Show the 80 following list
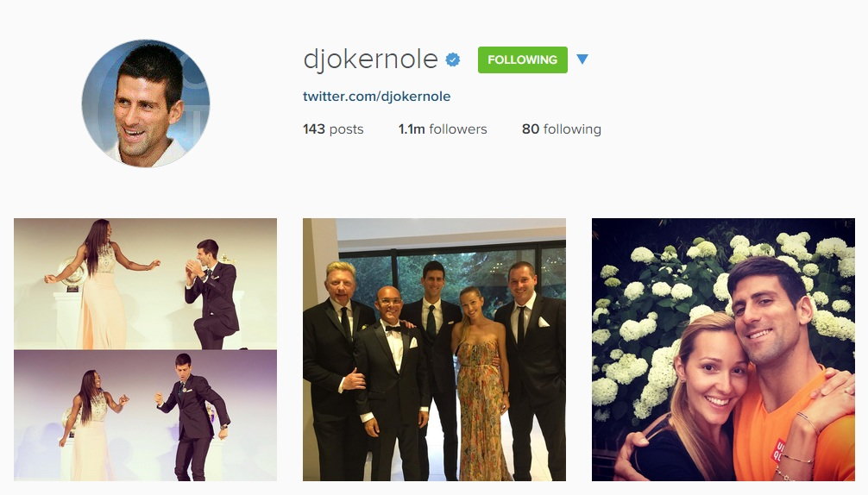The height and width of the screenshot is (495, 868). coord(562,128)
